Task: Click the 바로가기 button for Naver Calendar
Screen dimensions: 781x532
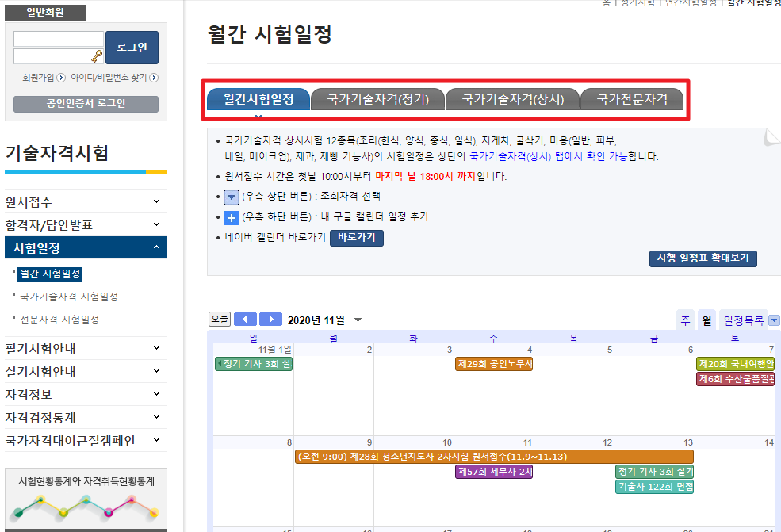Action: click(x=356, y=236)
